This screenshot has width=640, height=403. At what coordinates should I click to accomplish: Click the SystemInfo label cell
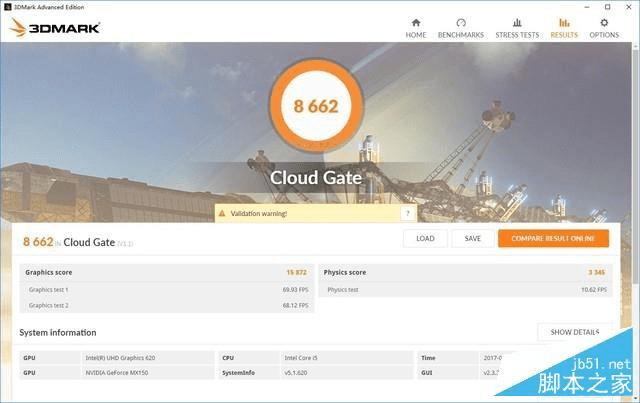coord(249,373)
